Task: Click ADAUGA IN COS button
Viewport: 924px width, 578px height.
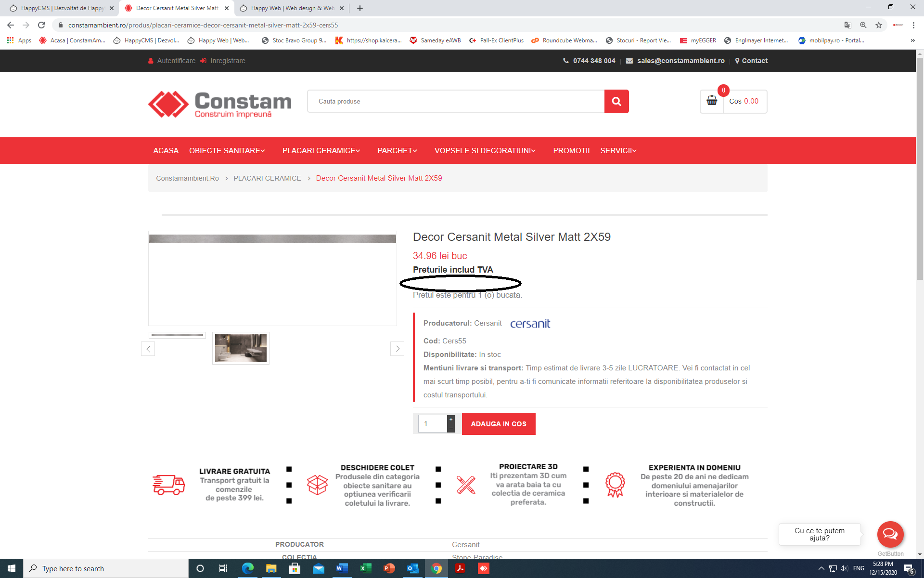Action: (x=499, y=424)
